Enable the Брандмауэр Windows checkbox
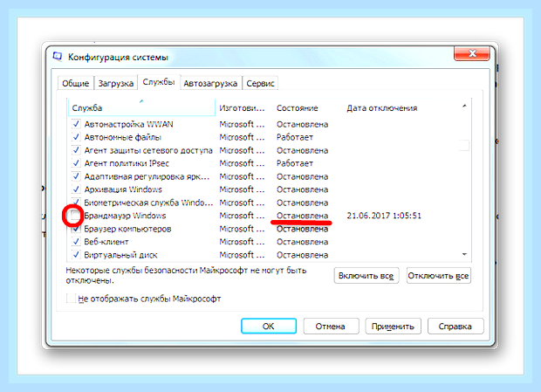The width and height of the screenshot is (541, 392). (75, 216)
